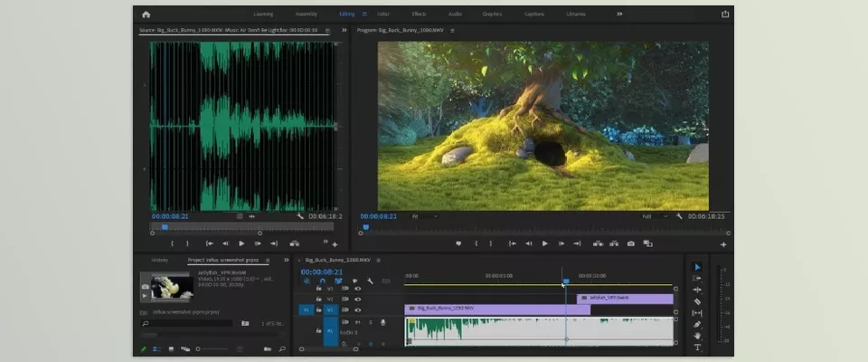The image size is (868, 362).
Task: Open the Full playback resolution dropdown
Action: click(x=655, y=216)
